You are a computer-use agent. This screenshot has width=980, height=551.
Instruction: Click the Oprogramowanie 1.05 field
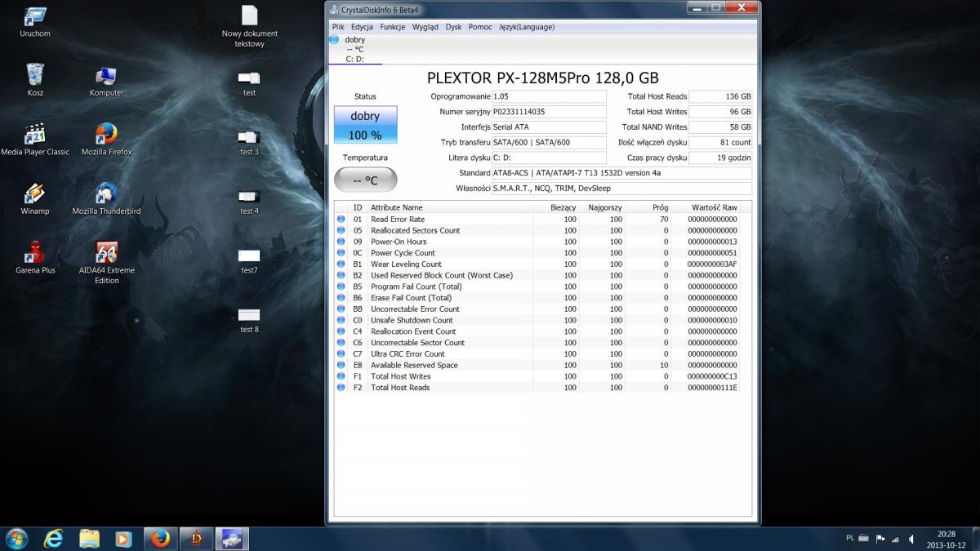[x=549, y=96]
